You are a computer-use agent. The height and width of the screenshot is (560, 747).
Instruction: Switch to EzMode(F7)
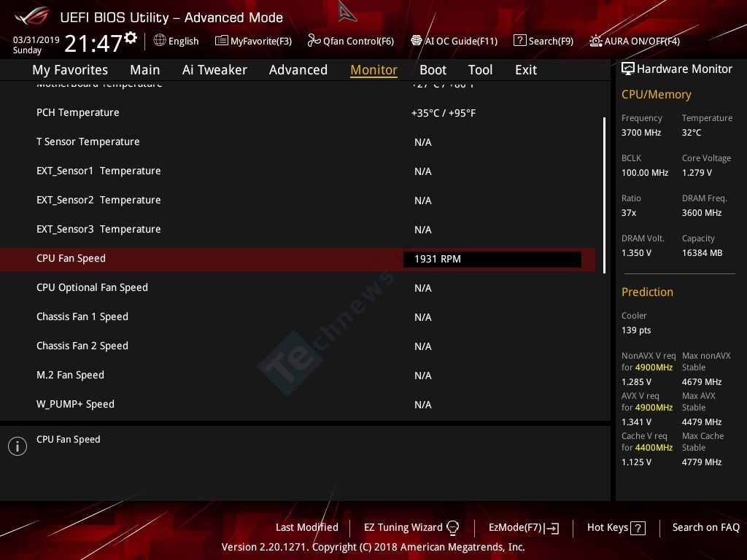click(516, 527)
